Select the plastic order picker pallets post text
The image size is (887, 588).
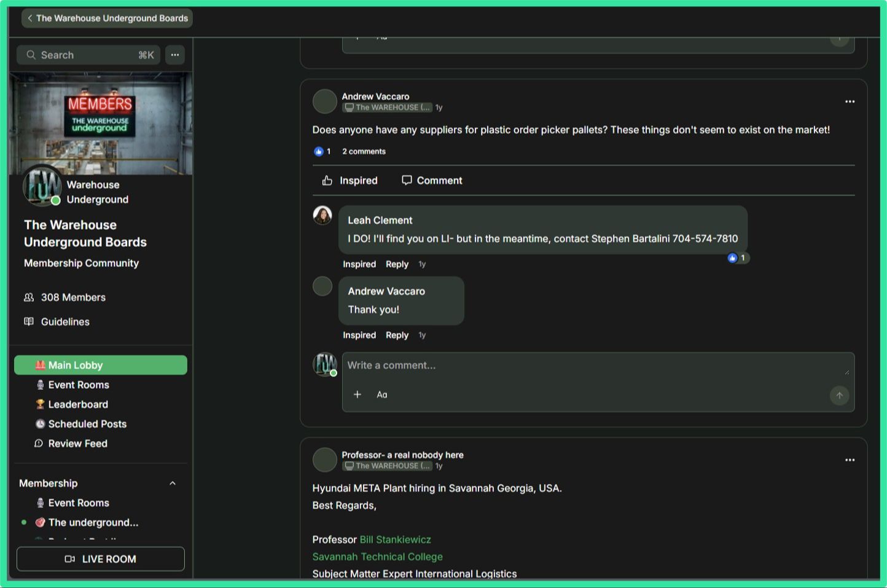point(571,130)
